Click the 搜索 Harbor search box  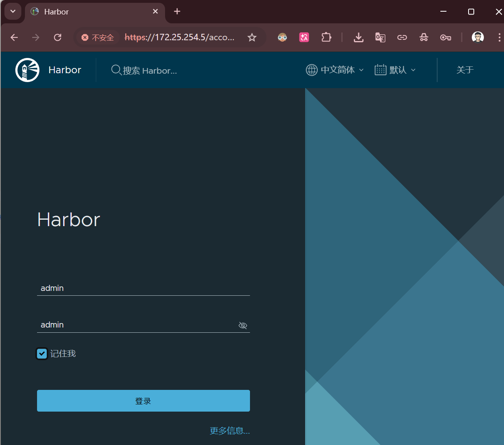[150, 70]
